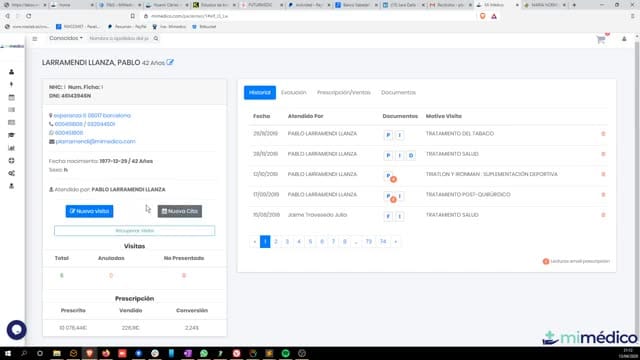Viewport: 640px width, 360px height.
Task: Open the hamburger menu icon
Action: click(35, 39)
